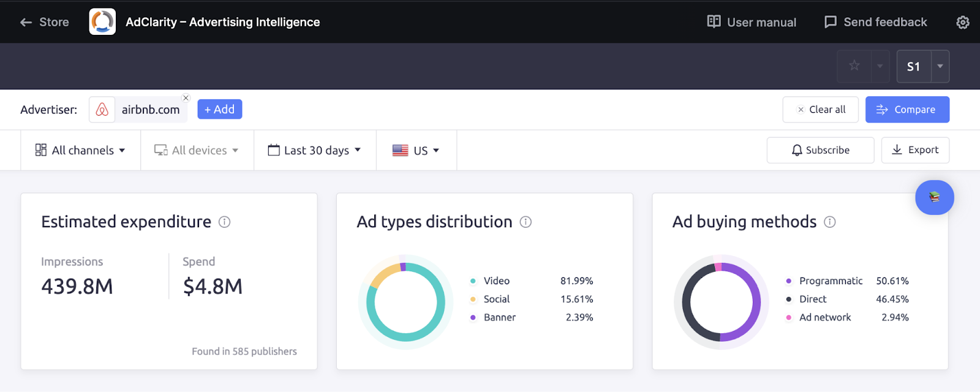The height and width of the screenshot is (392, 980).
Task: Change the US country selector
Action: [x=416, y=150]
